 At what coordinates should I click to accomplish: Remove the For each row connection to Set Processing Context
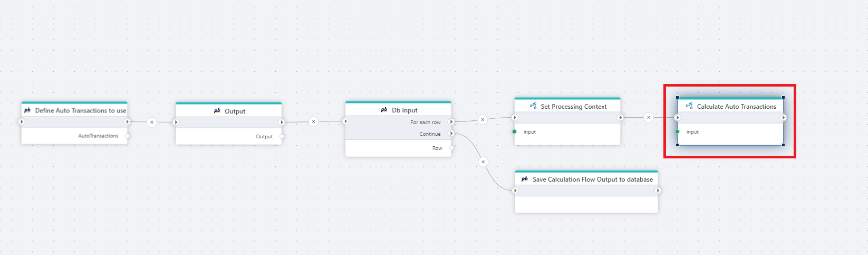point(483,119)
